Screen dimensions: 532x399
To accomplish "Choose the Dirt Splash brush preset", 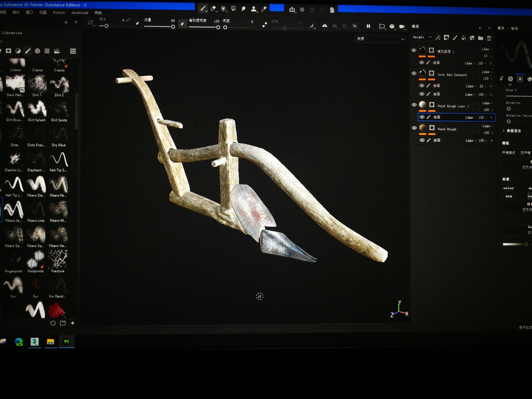I will pos(37,110).
